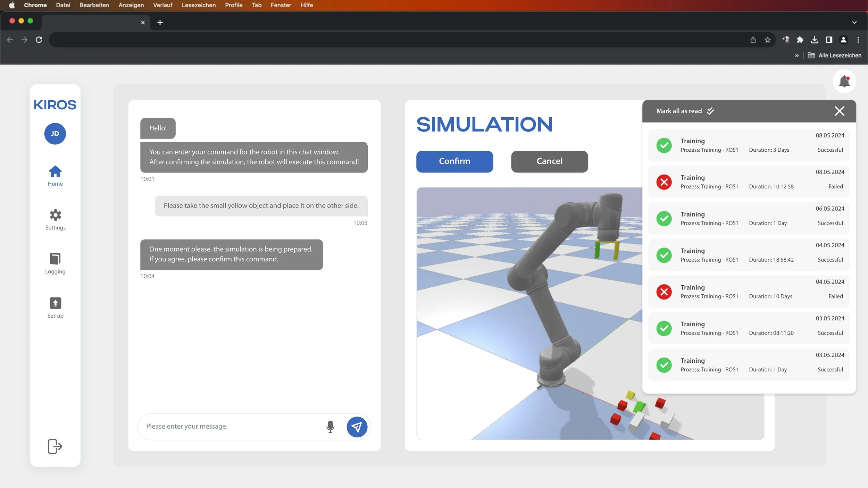Image resolution: width=868 pixels, height=488 pixels.
Task: Send message with paper plane button
Action: (357, 427)
